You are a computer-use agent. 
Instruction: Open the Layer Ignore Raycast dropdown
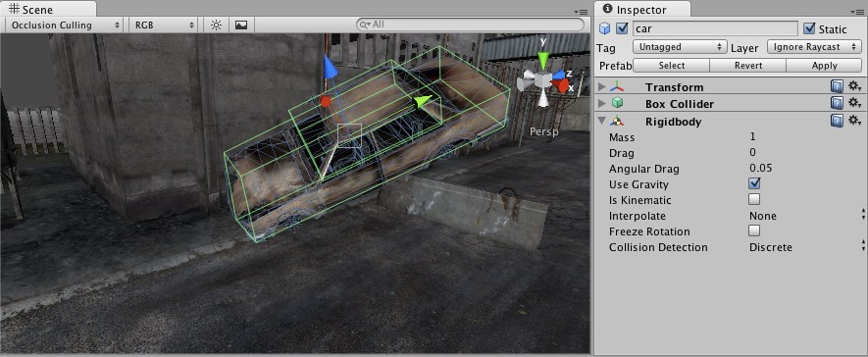pyautogui.click(x=814, y=47)
